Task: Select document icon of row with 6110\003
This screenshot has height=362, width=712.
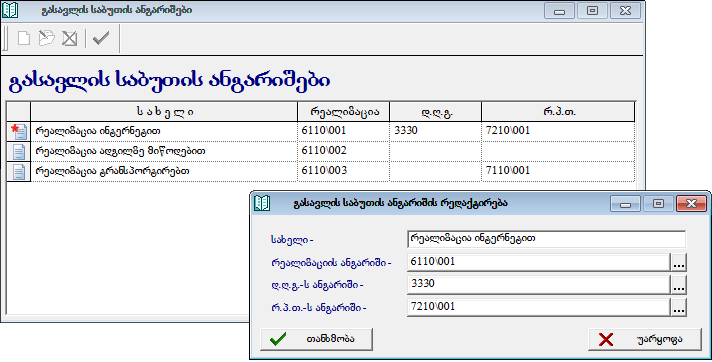Action: [19, 171]
